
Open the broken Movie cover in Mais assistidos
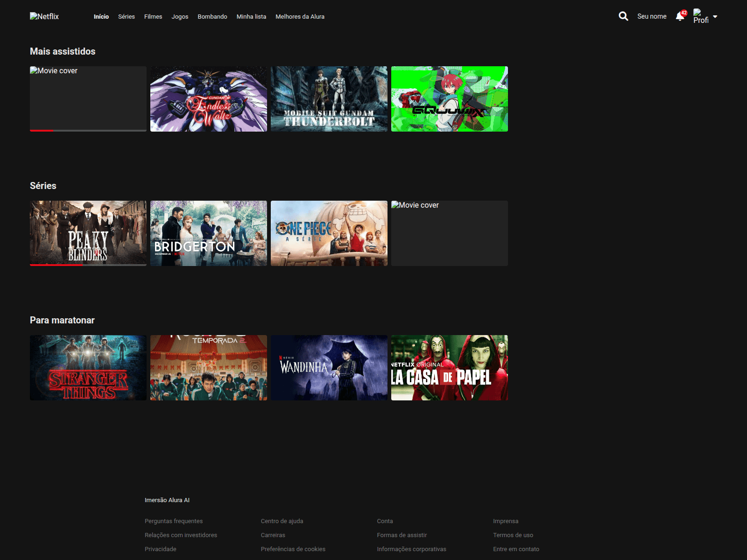pos(88,99)
